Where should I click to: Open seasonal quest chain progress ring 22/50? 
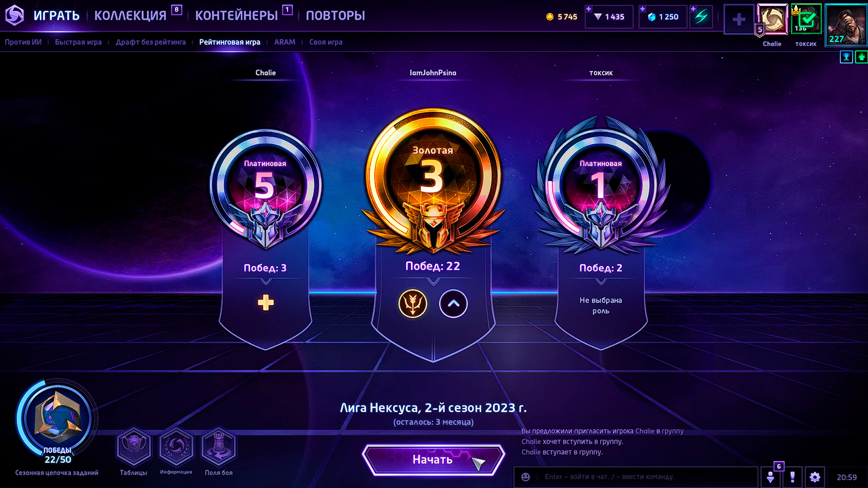click(57, 419)
